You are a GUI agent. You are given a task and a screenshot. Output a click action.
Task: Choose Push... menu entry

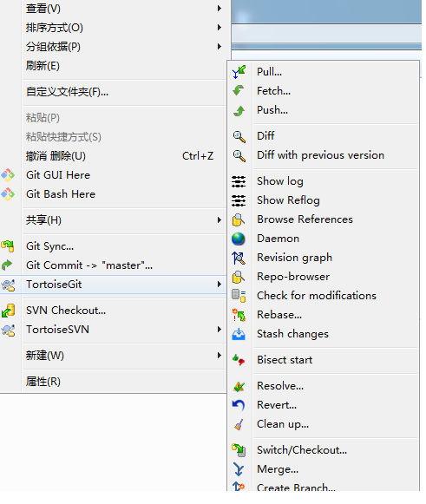pyautogui.click(x=324, y=110)
